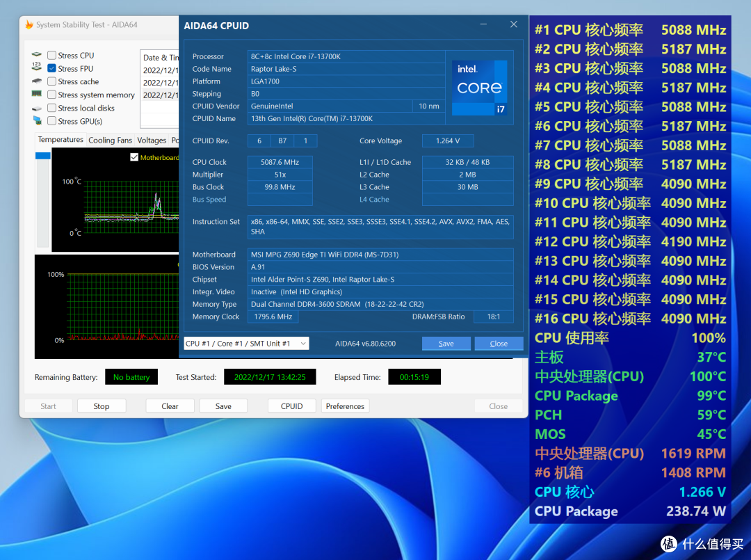This screenshot has height=560, width=751.
Task: Click the Processor field 8C+8c Intel Core i7-13700K
Action: [x=346, y=56]
